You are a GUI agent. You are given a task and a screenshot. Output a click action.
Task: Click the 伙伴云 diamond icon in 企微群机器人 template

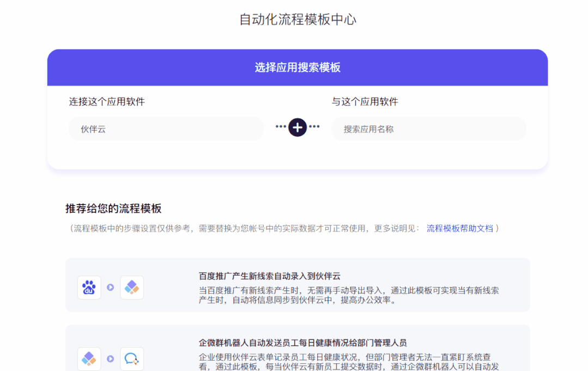(89, 359)
